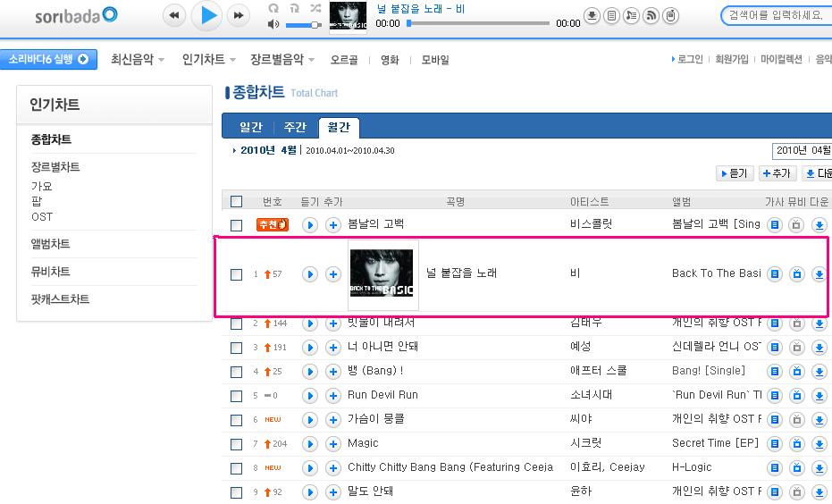This screenshot has width=832, height=504.
Task: Open the 모바일 menu item
Action: (x=435, y=60)
